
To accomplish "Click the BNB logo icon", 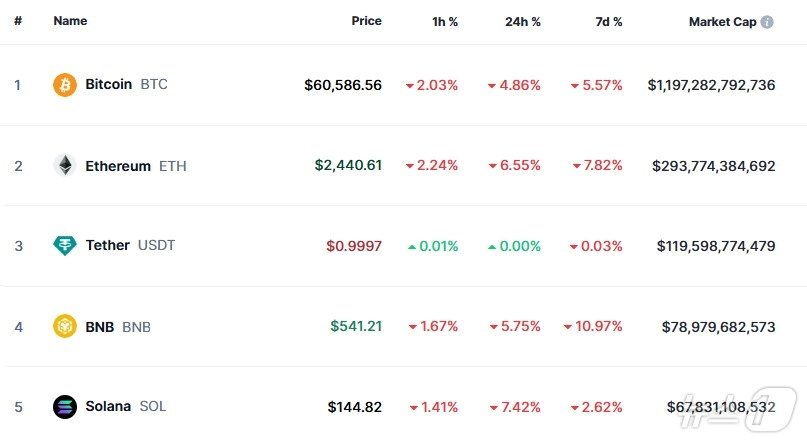I will (x=64, y=326).
